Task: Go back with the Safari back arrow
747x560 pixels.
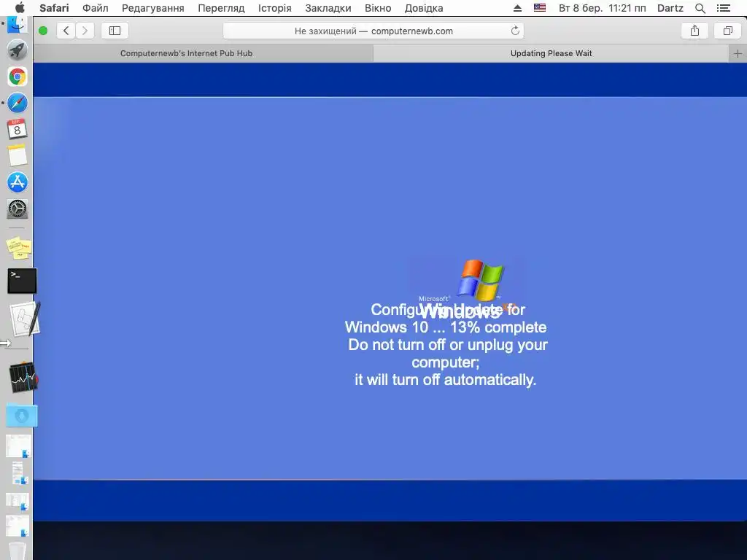Action: point(66,31)
